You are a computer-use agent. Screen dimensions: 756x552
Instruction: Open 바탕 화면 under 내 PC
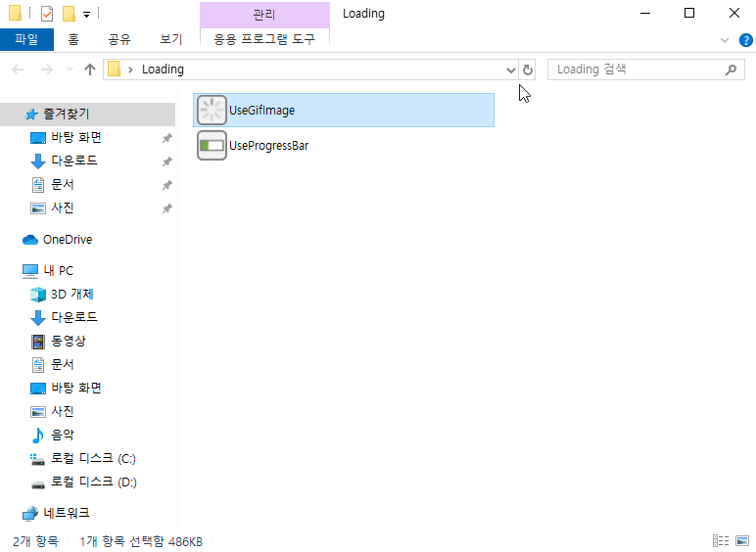tap(76, 389)
